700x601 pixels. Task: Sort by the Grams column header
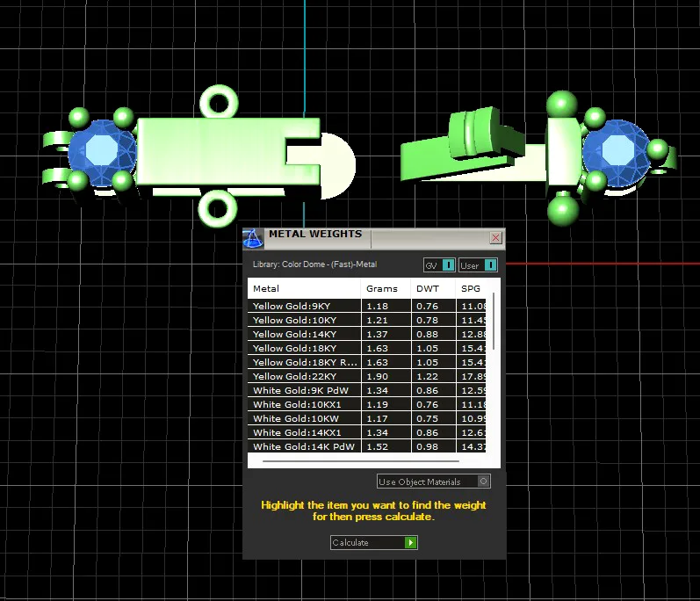[x=386, y=288]
